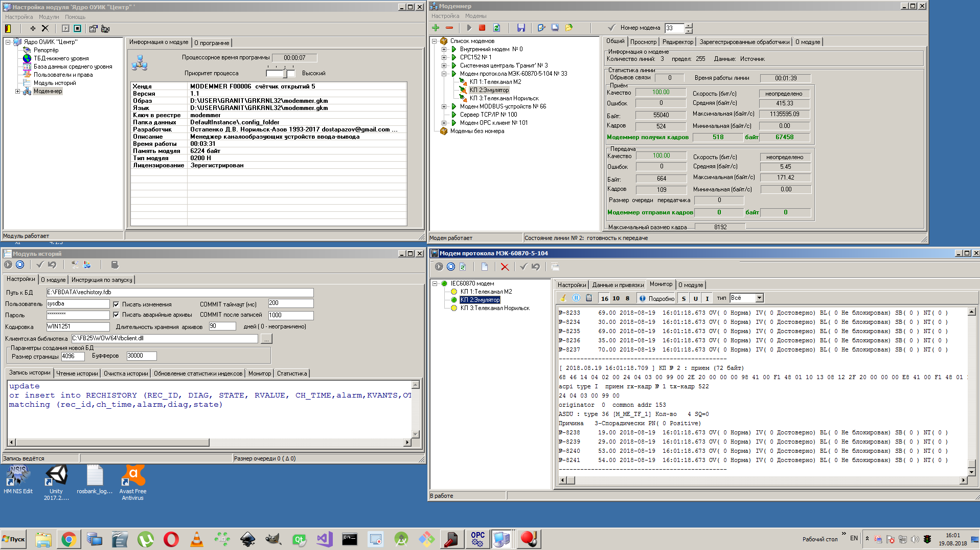Collapse the 'IEC60870 модем' tree node
Image resolution: width=980 pixels, height=550 pixels.
(435, 283)
